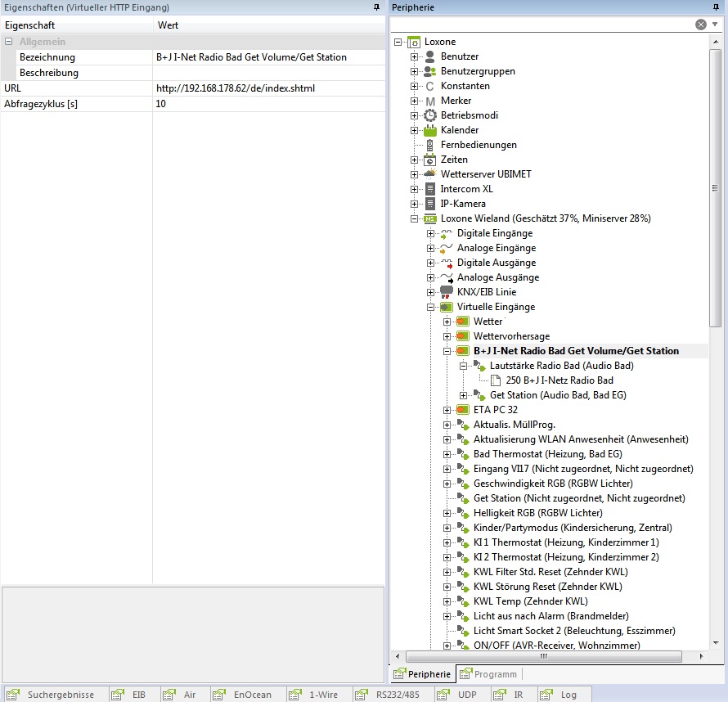This screenshot has height=702, width=728.
Task: Collapse the Allgemein property group
Action: 8,42
